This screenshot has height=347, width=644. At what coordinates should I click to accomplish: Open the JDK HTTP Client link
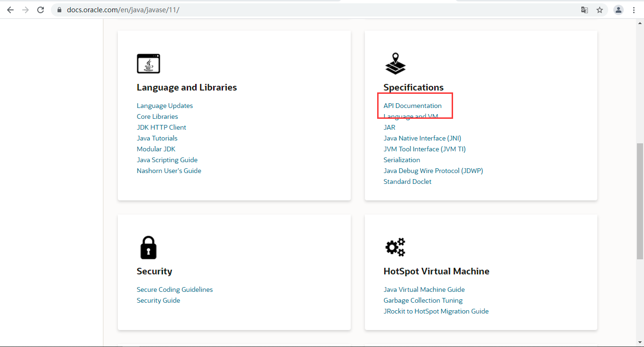[x=161, y=127]
